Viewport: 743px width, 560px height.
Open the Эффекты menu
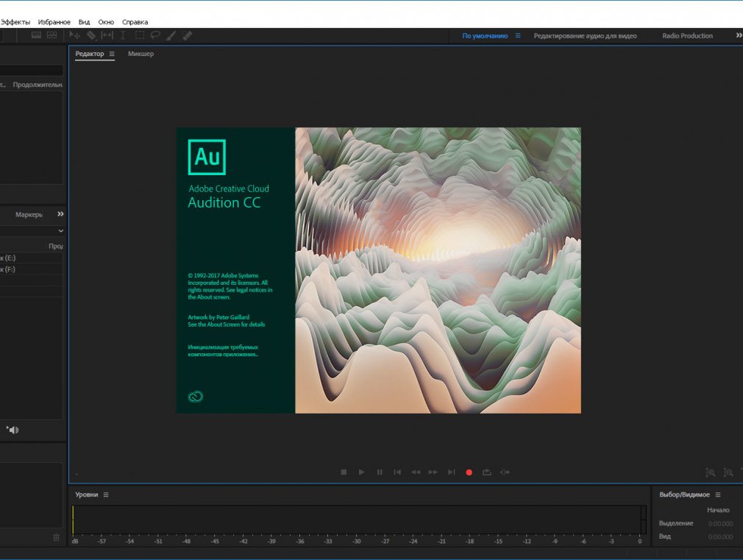coord(15,22)
